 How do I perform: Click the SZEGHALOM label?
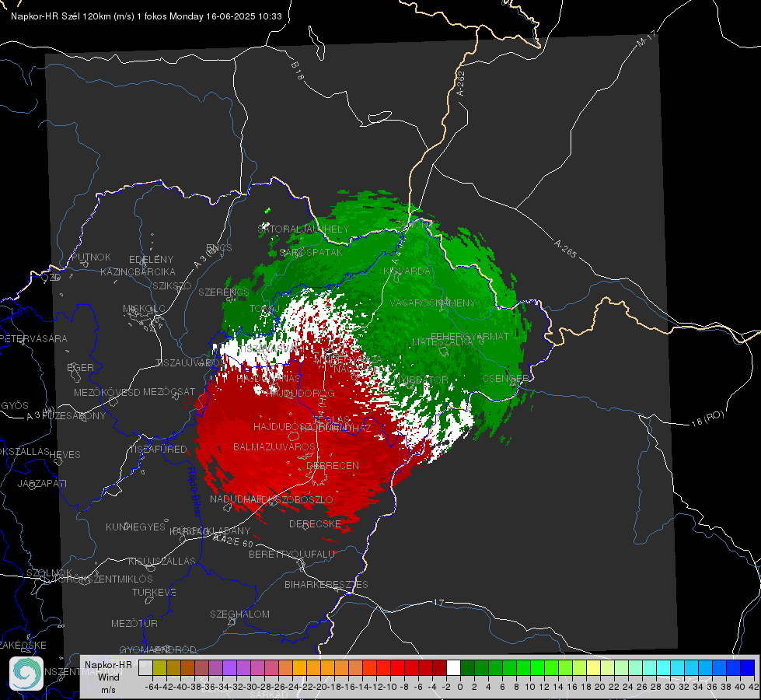pyautogui.click(x=239, y=614)
